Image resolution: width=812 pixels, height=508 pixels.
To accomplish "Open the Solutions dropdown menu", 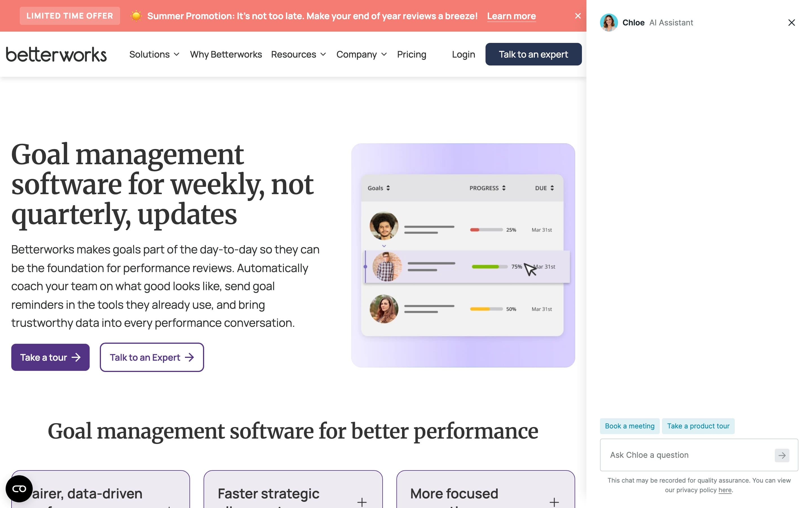I will tap(154, 54).
